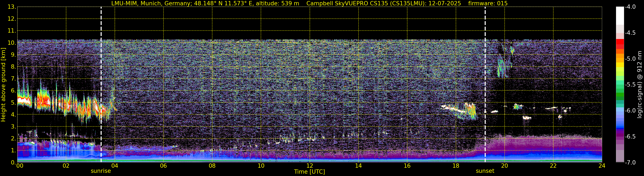This screenshot has height=176, width=644.
Task: Click the "2." height axis tick label
Action: [x=13, y=139]
